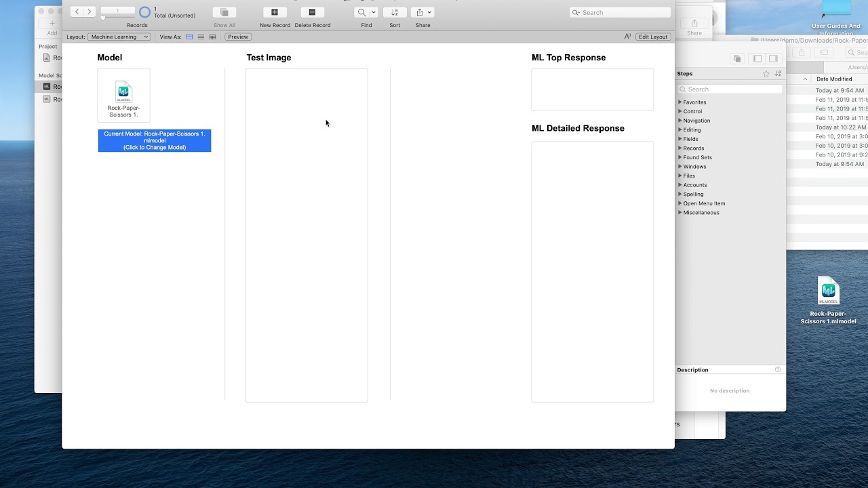Click the Sort records icon

pos(395,13)
